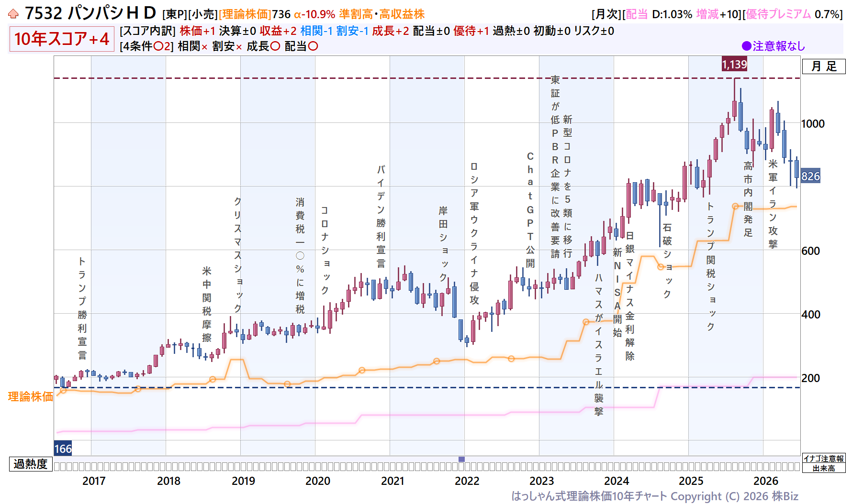
Task: Click the 2026 year label on the axis
Action: (x=766, y=481)
